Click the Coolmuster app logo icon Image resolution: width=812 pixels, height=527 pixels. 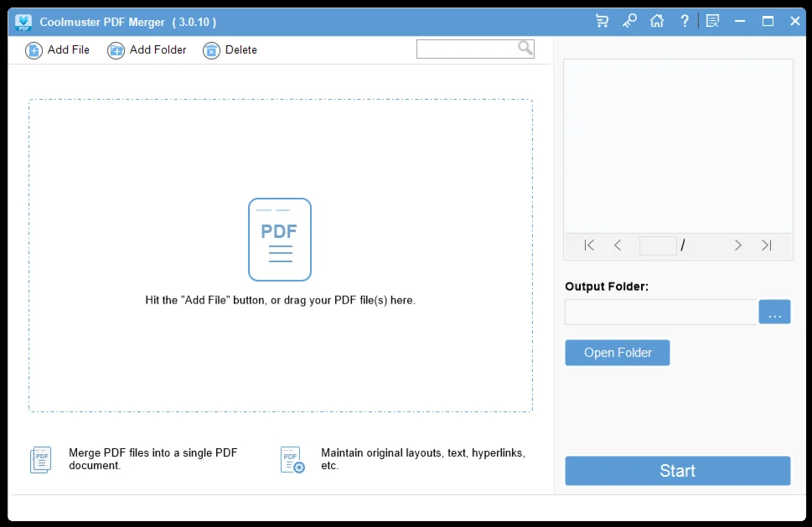click(23, 23)
